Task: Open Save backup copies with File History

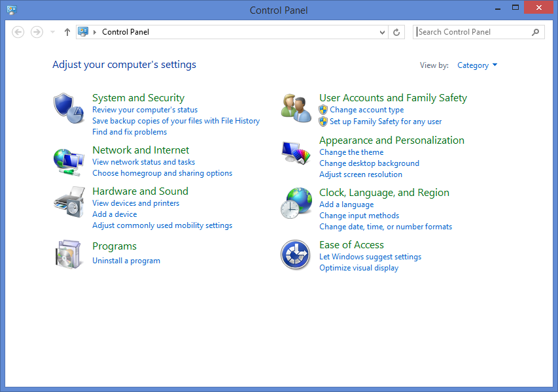Action: [x=176, y=121]
